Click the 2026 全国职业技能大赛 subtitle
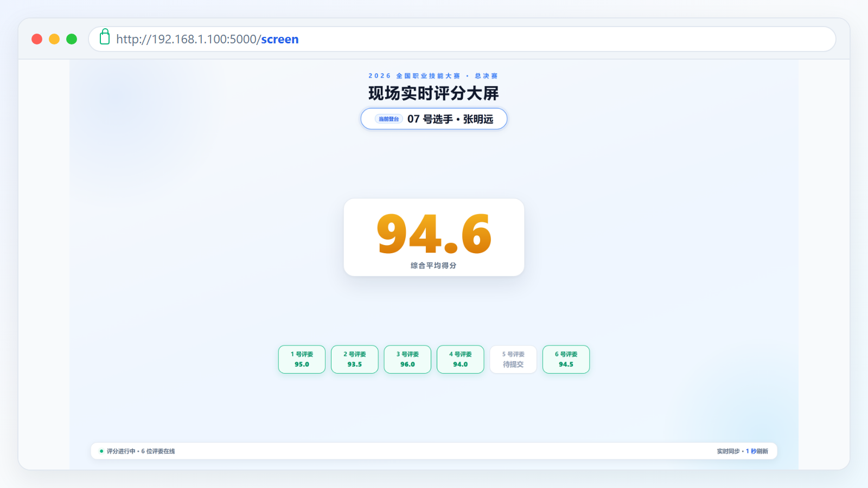Screen dimensions: 868x488 point(433,76)
